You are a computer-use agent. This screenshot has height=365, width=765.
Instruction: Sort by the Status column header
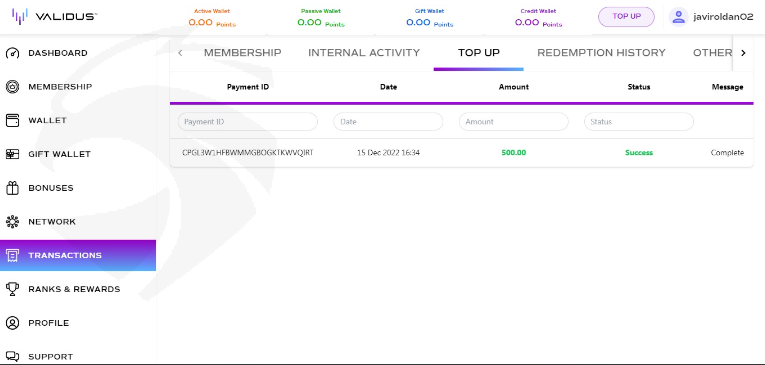pyautogui.click(x=639, y=87)
